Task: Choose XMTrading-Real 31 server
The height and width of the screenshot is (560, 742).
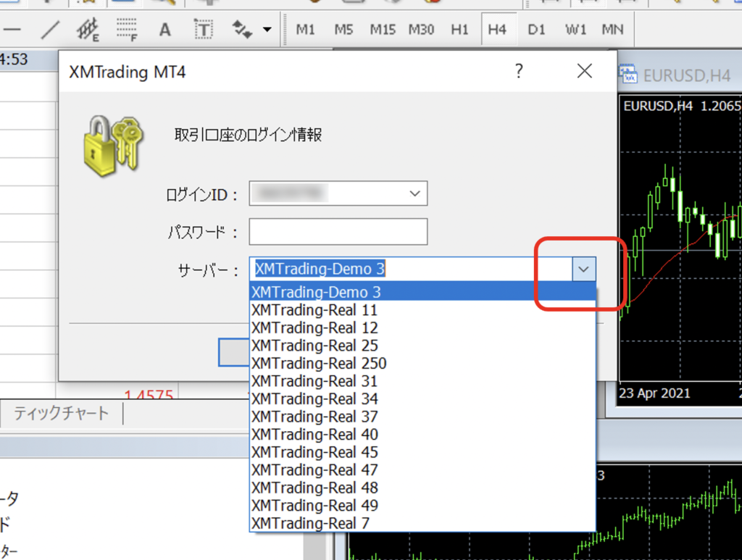Action: click(x=422, y=381)
